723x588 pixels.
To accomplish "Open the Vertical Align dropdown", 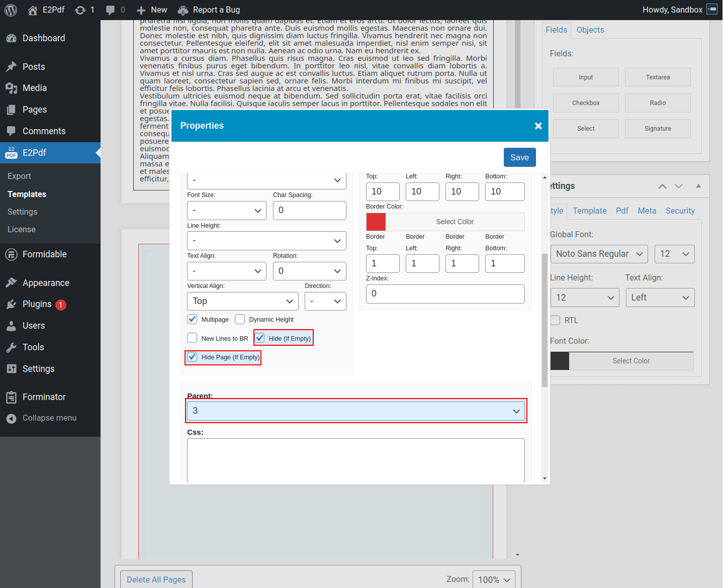I will pyautogui.click(x=242, y=301).
